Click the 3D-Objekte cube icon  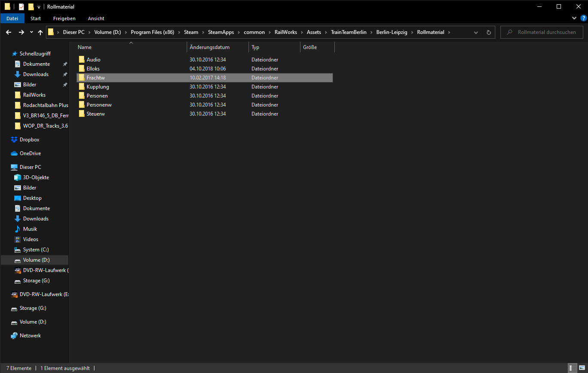(x=18, y=177)
